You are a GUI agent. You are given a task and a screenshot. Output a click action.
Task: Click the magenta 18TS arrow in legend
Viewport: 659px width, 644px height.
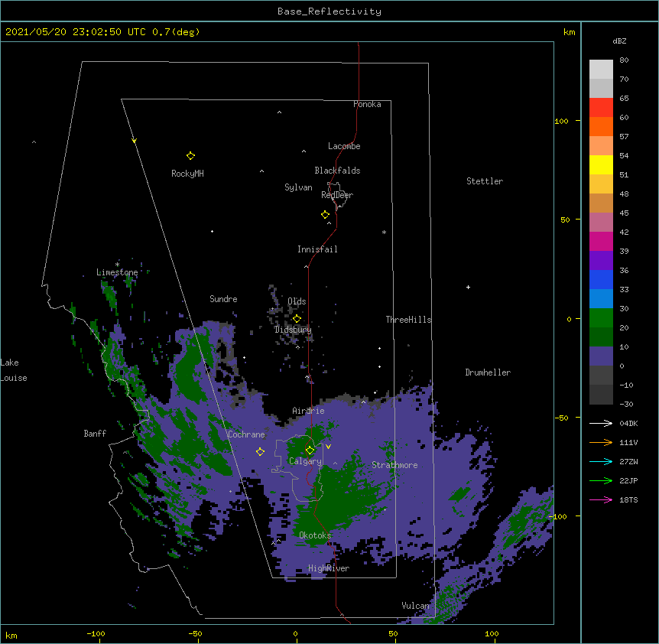coord(601,499)
